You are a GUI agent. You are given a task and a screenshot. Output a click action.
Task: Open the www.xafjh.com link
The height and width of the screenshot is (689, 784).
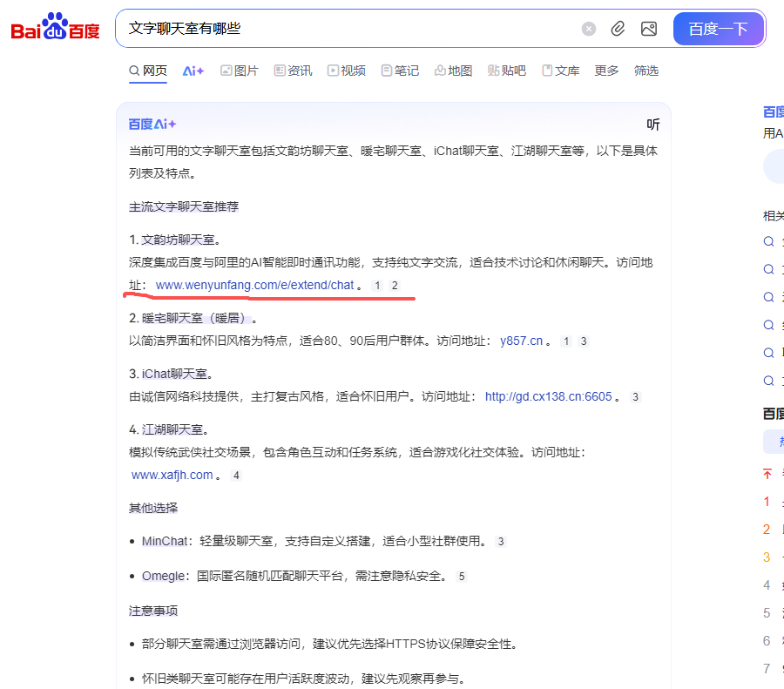172,475
